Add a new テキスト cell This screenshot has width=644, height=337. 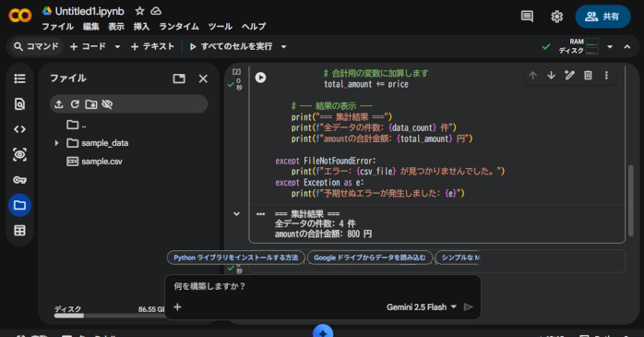pos(152,46)
